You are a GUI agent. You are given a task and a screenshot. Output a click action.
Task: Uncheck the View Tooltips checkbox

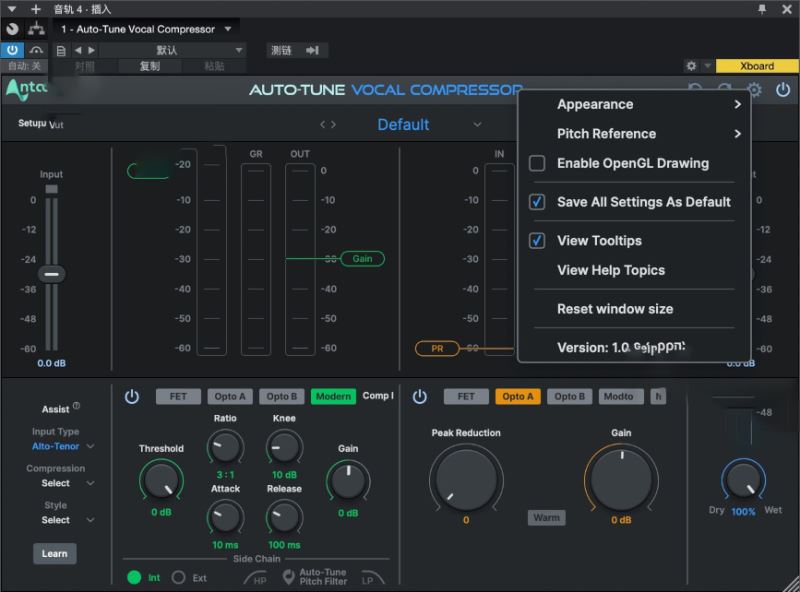pos(537,241)
